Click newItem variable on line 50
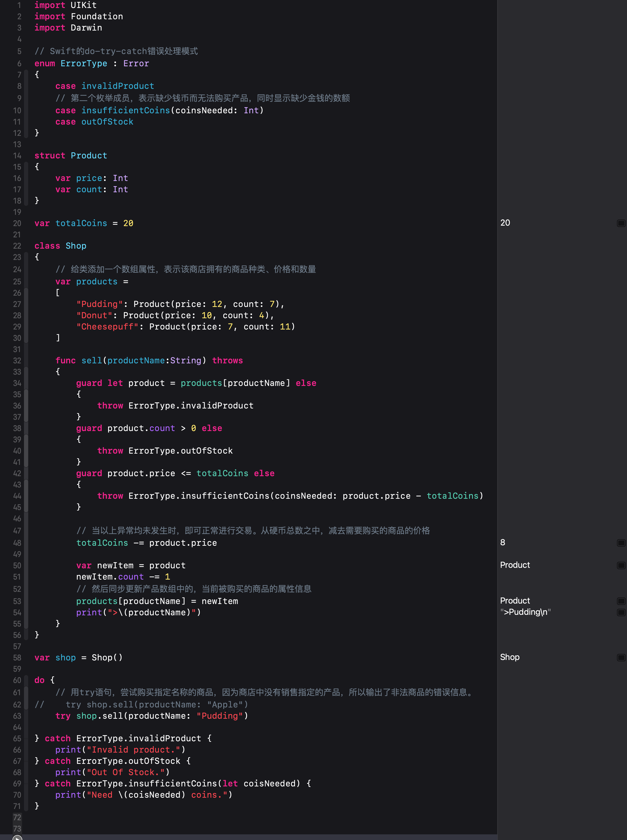The width and height of the screenshot is (627, 840). pos(115,565)
